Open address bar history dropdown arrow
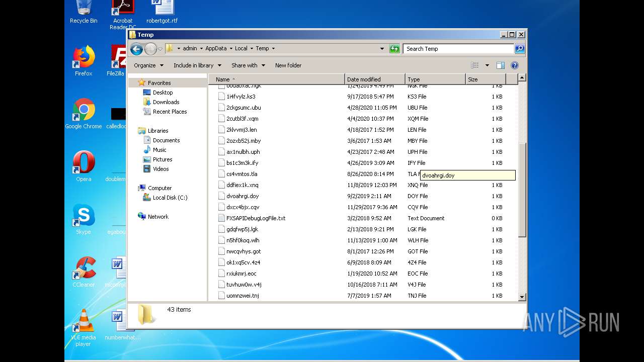Viewport: 644px width, 362px height. [x=382, y=49]
